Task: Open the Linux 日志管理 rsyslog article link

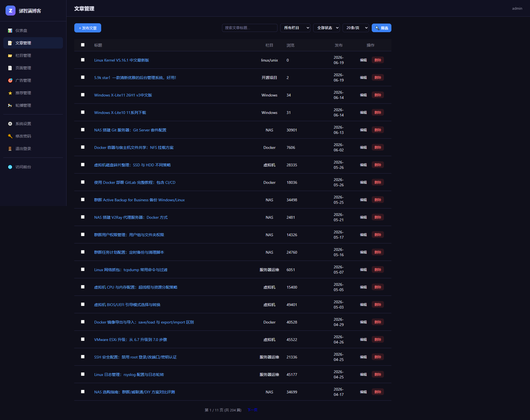Action: pos(129,375)
